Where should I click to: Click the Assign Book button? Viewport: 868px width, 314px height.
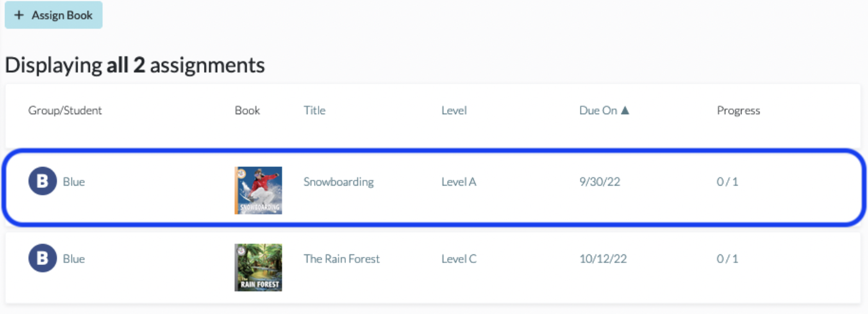(x=53, y=15)
